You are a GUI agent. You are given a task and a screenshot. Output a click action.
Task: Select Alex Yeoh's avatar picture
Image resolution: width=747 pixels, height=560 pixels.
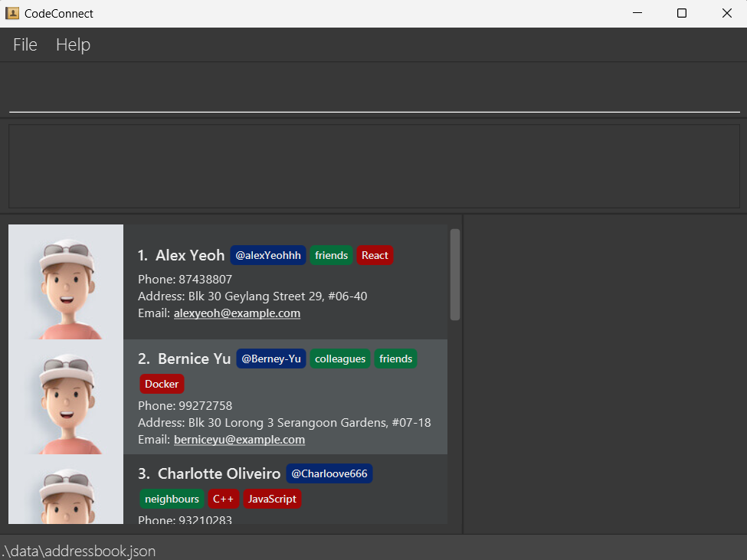pos(66,282)
